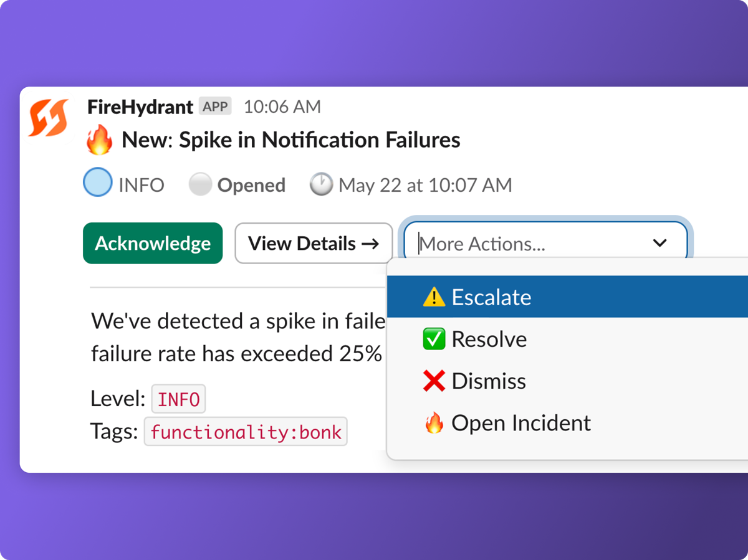
Task: Click the green checkmark icon next to Resolve
Action: click(434, 339)
